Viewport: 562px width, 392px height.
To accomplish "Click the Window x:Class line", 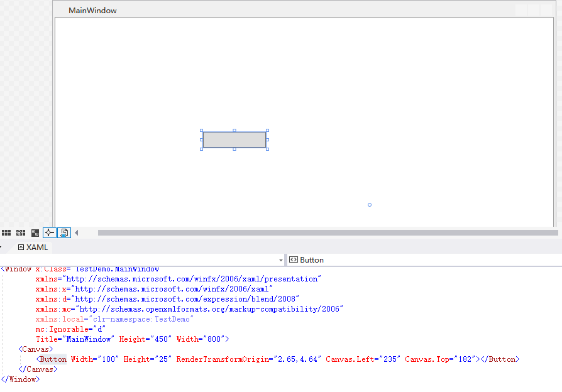I will pos(80,269).
